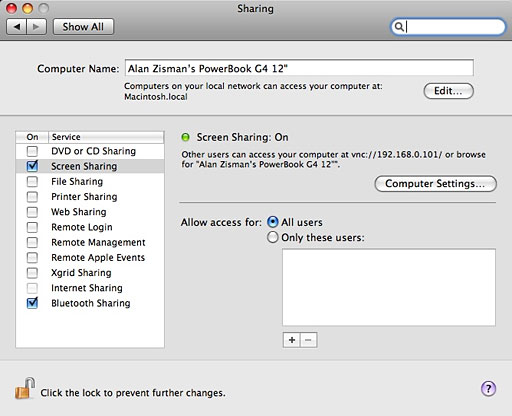
Task: Select the Remote Login service label
Action: tap(82, 227)
